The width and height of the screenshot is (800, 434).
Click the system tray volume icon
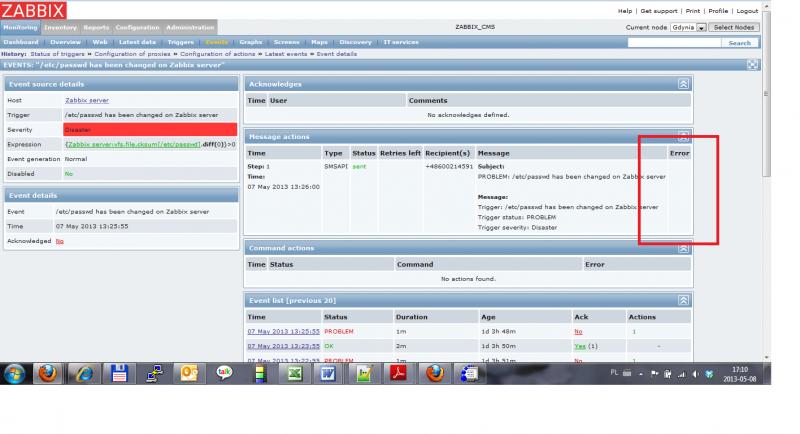695,374
